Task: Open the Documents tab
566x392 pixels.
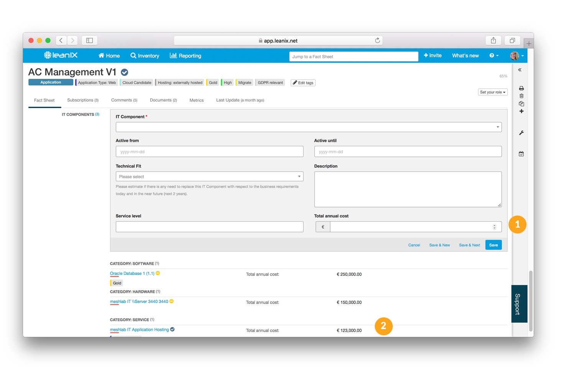Action: pyautogui.click(x=163, y=100)
